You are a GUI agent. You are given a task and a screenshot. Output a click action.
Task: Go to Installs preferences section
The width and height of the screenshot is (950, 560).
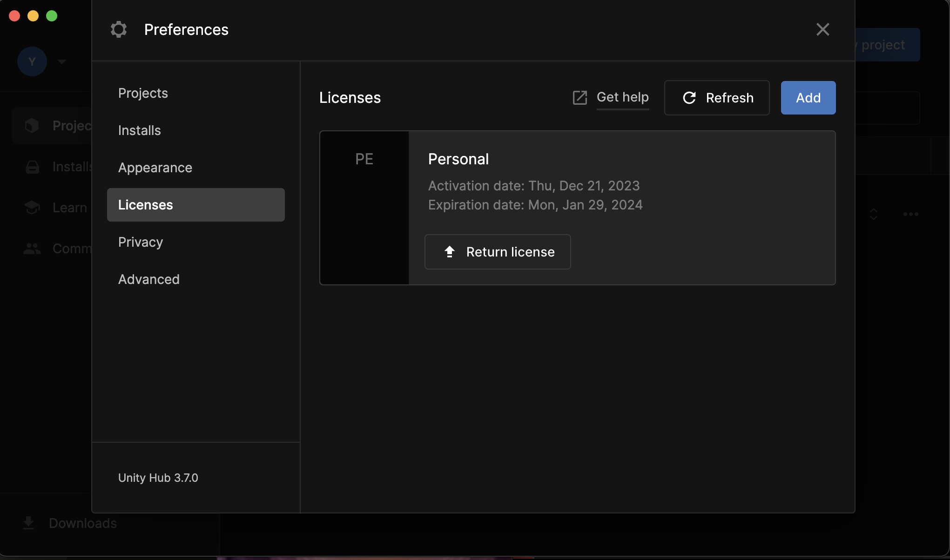(x=140, y=130)
